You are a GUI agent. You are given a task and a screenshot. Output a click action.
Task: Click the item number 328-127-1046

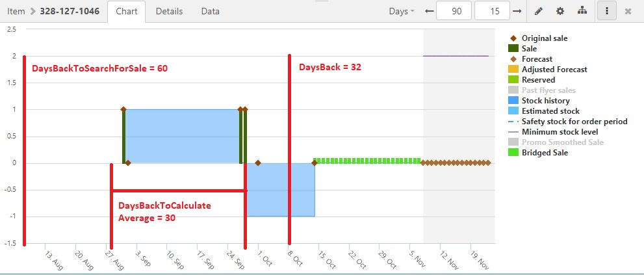coord(69,12)
